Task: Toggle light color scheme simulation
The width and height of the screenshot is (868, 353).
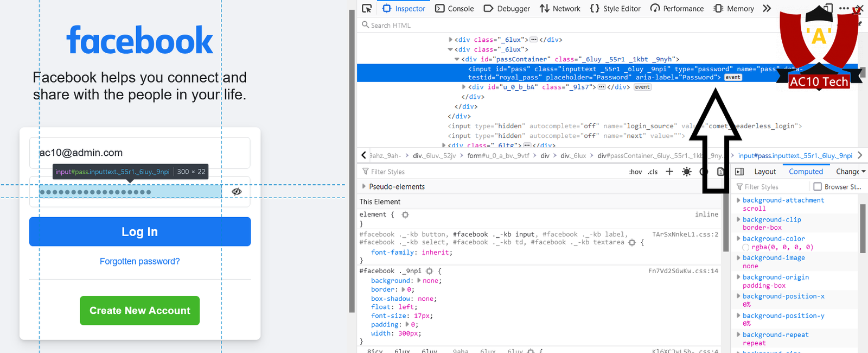Action: [x=687, y=172]
